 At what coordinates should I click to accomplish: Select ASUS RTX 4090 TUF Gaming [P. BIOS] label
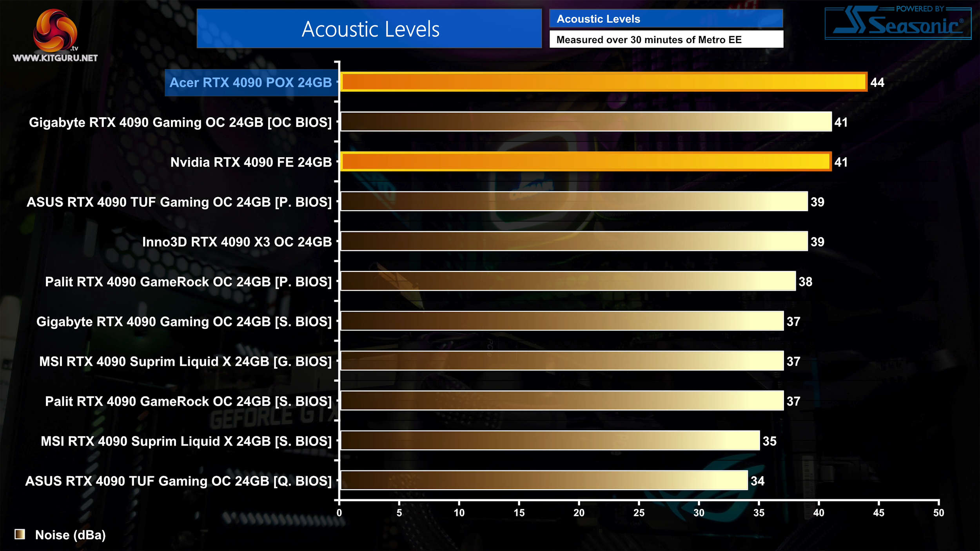click(179, 202)
